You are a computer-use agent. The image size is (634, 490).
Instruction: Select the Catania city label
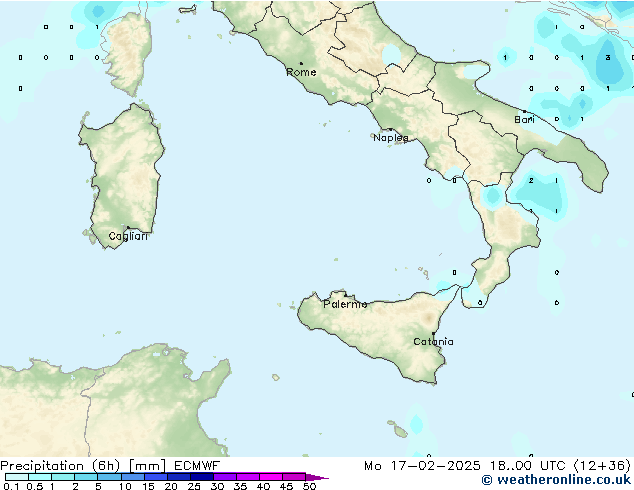point(433,342)
